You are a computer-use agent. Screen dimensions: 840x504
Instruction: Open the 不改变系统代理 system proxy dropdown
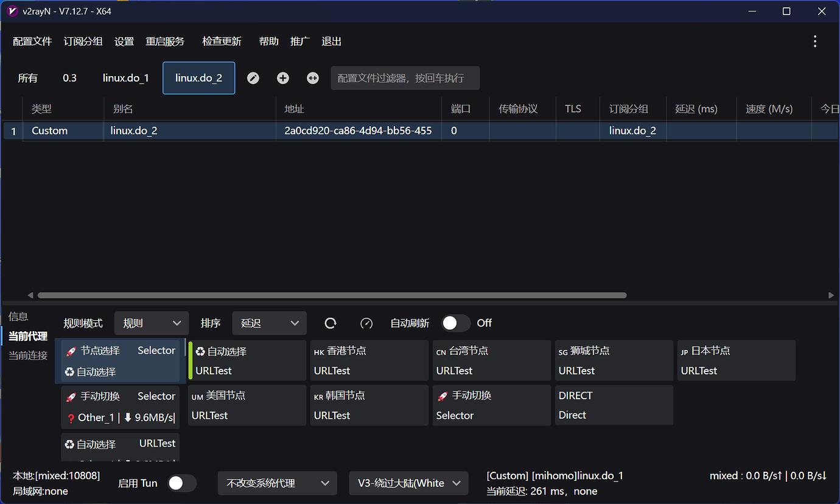(278, 483)
